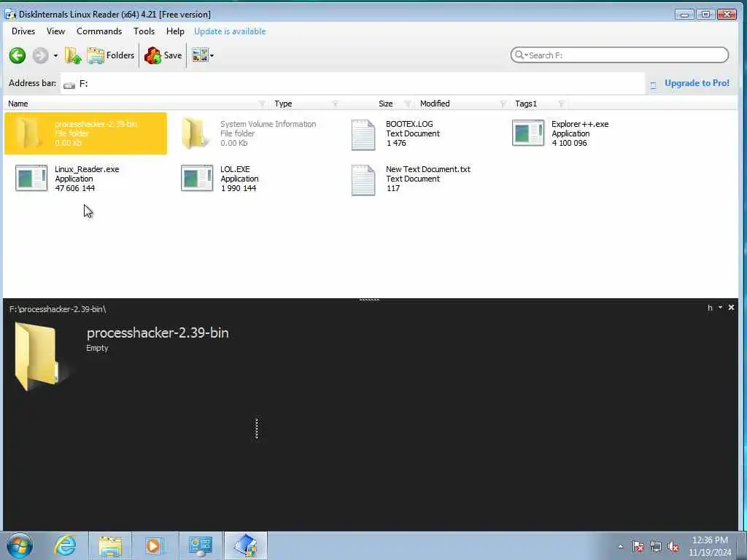Click the Upgrade to Pro! link
Image resolution: width=747 pixels, height=560 pixels.
[x=697, y=83]
